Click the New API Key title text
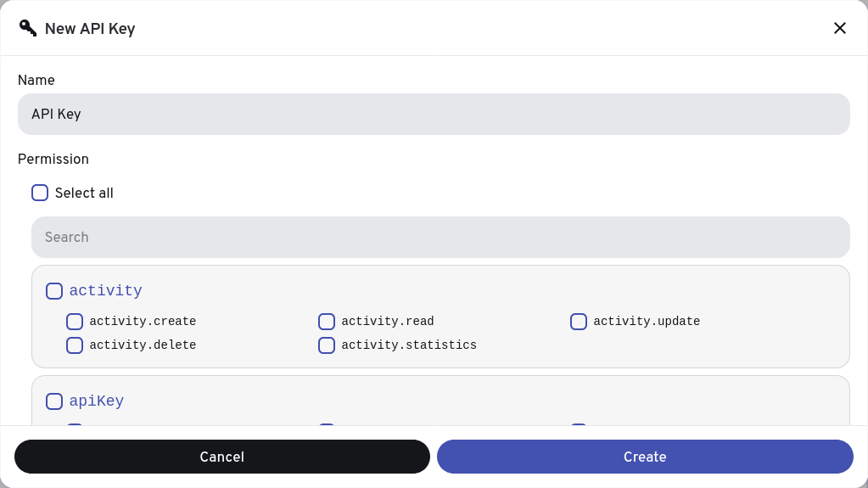Screen dimensions: 868x488 [90, 29]
